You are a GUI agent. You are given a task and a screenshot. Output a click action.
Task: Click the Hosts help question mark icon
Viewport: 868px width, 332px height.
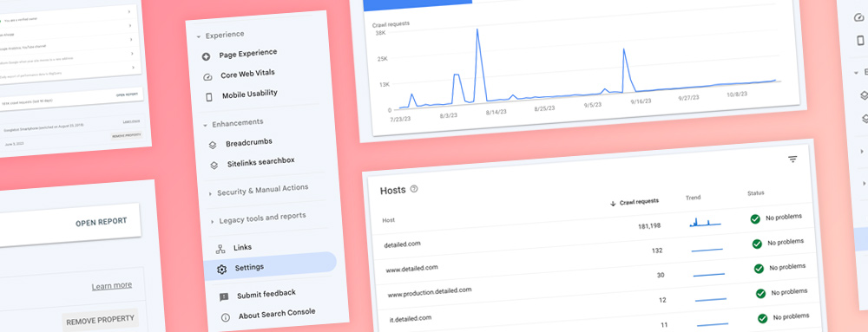414,189
